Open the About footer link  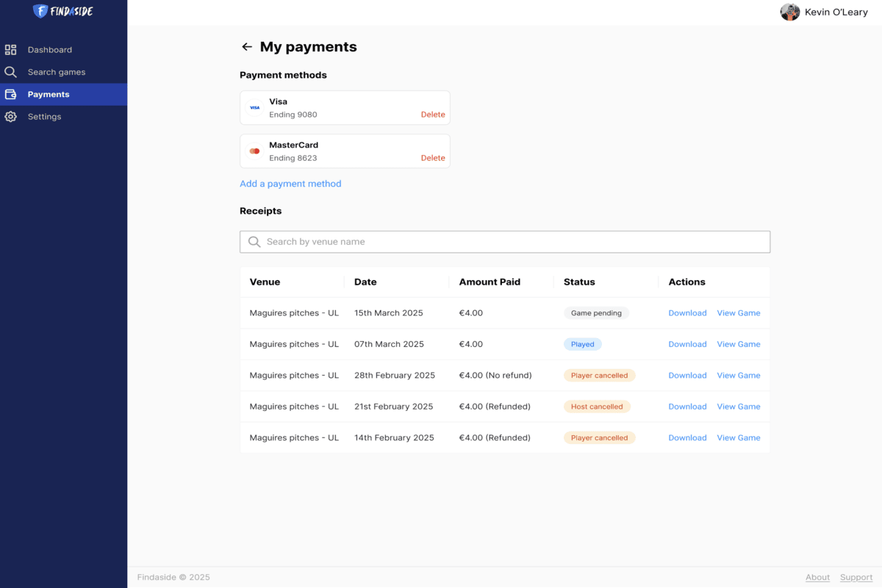(x=817, y=578)
